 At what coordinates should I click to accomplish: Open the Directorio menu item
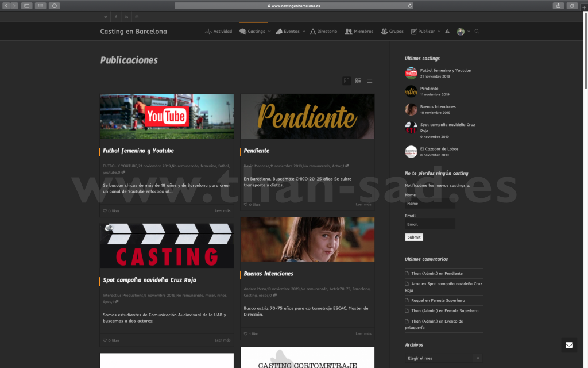[x=324, y=32]
